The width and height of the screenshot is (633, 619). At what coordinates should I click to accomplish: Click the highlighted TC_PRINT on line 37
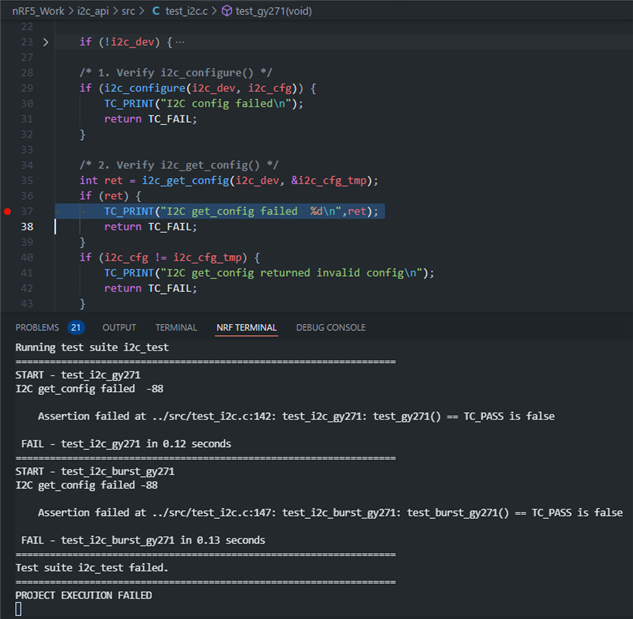(x=130, y=212)
